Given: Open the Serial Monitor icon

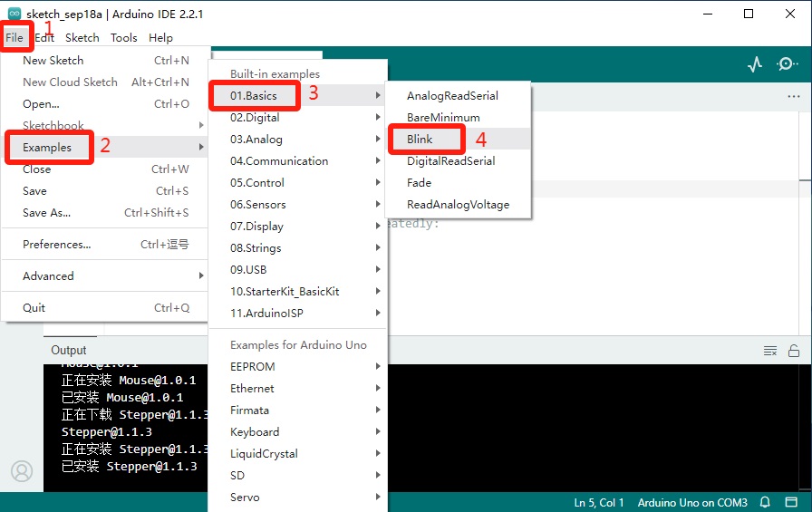Looking at the screenshot, I should click(787, 64).
